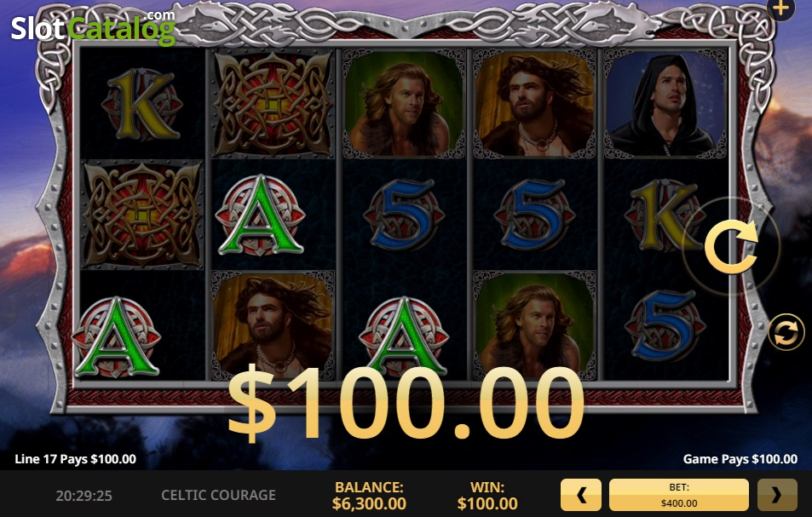Spin the reels with the large arrow button

(x=731, y=246)
